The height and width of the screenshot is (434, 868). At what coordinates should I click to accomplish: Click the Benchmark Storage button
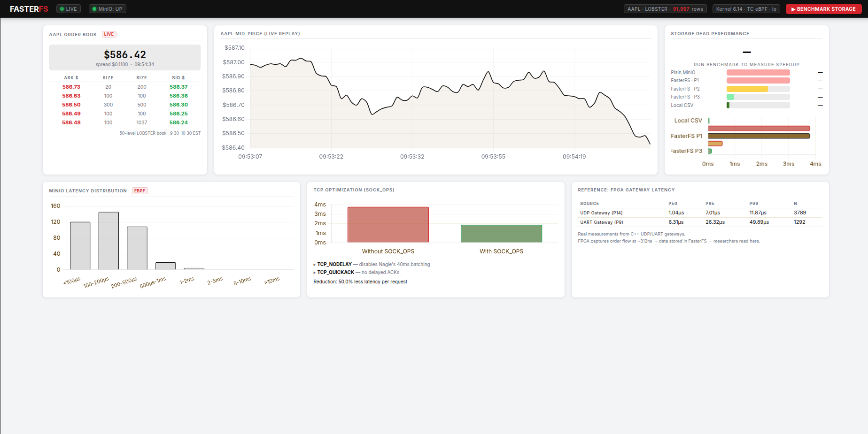823,9
